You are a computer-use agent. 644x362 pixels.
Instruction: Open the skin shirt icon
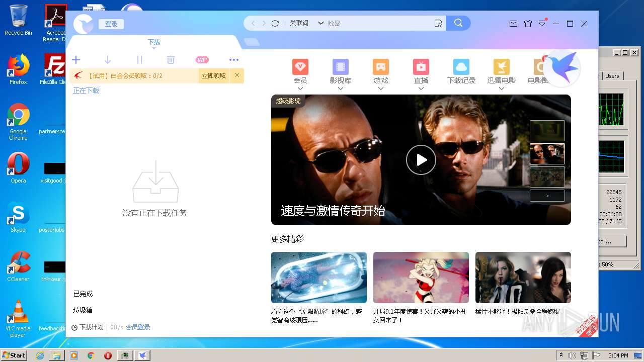click(528, 24)
